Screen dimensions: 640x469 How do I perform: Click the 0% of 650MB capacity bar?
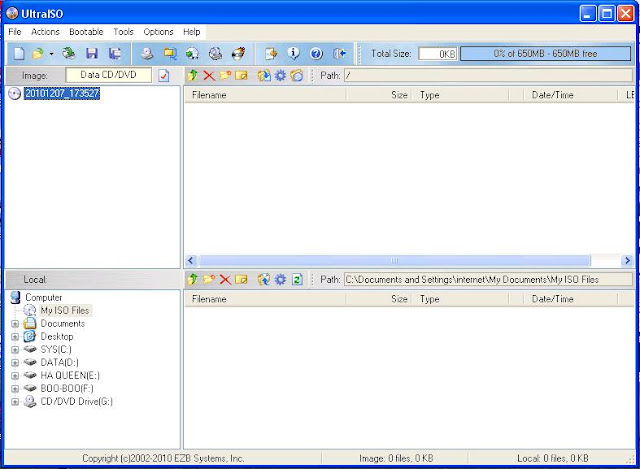click(x=545, y=53)
